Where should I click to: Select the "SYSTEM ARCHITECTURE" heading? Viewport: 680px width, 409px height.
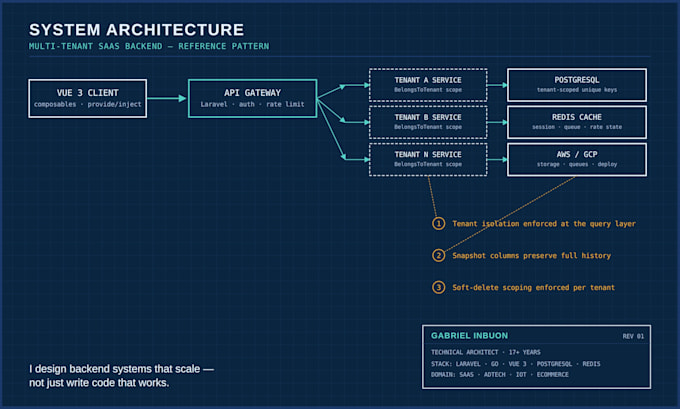[137, 30]
